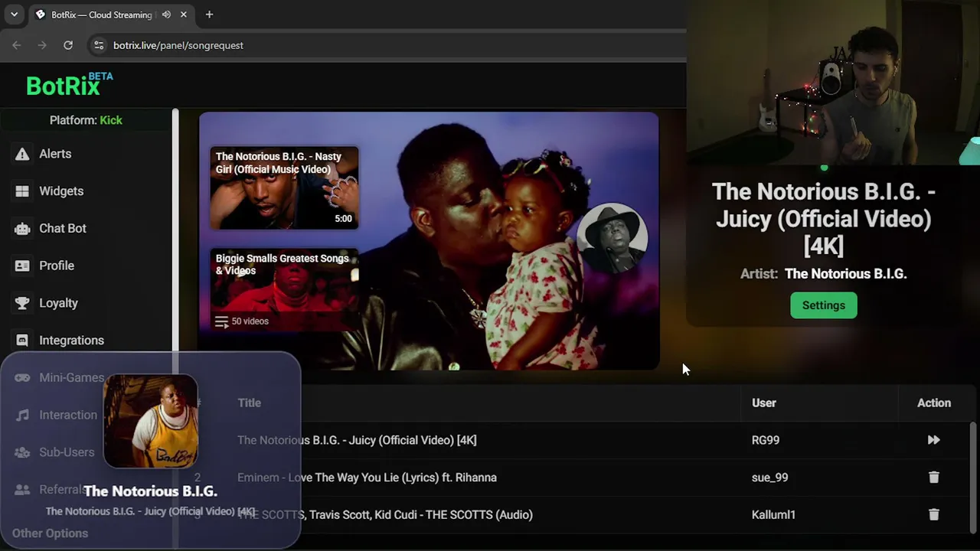This screenshot has height=551, width=980.
Task: Click the green Settings button
Action: tap(824, 305)
